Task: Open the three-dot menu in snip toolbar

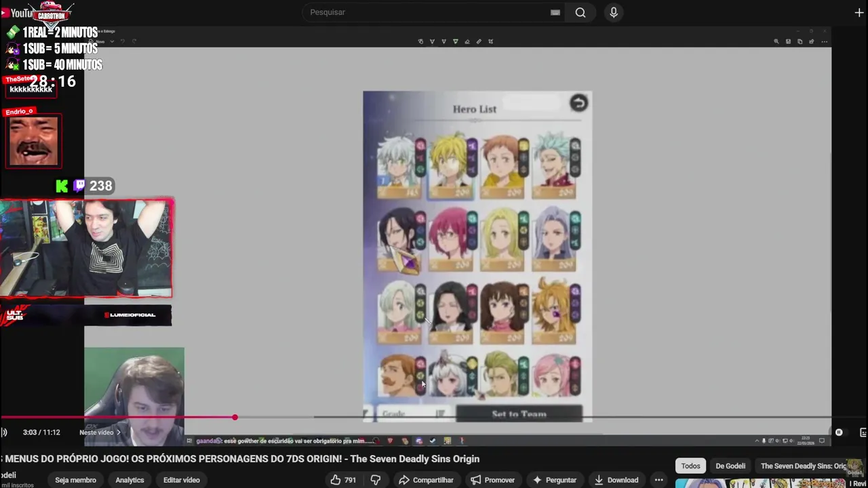Action: pyautogui.click(x=823, y=41)
